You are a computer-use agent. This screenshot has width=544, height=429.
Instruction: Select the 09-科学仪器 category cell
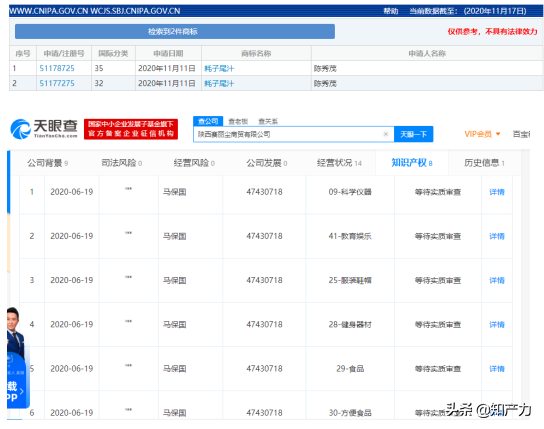pos(350,192)
